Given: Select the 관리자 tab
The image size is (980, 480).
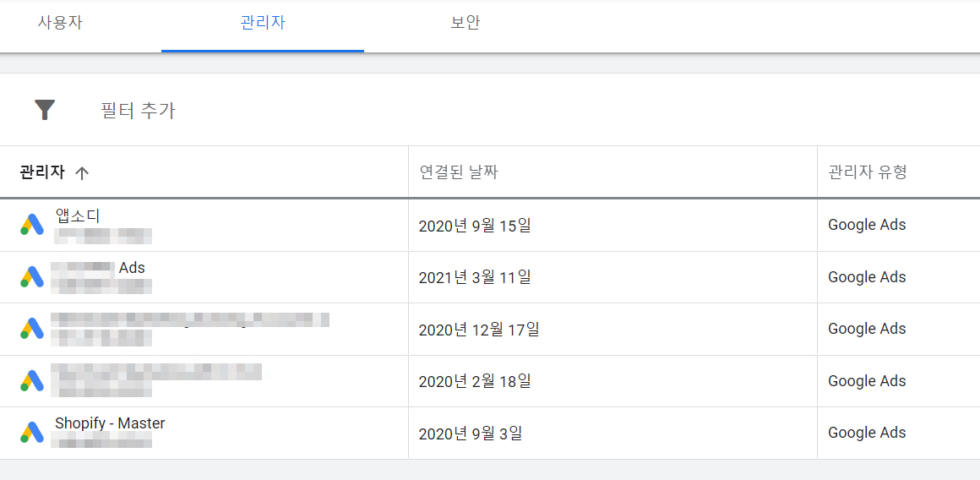Looking at the screenshot, I should click(263, 24).
